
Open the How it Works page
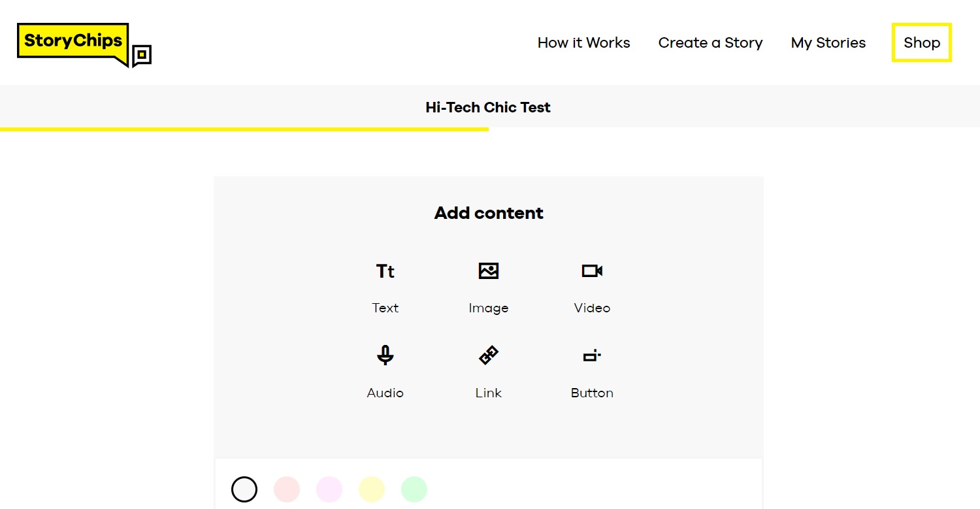coord(584,42)
